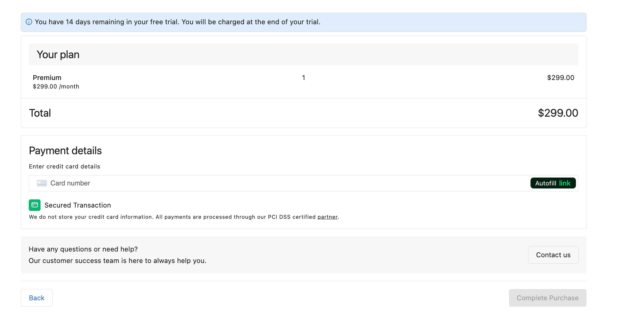
Task: Select the Premium plan name
Action: [x=47, y=78]
